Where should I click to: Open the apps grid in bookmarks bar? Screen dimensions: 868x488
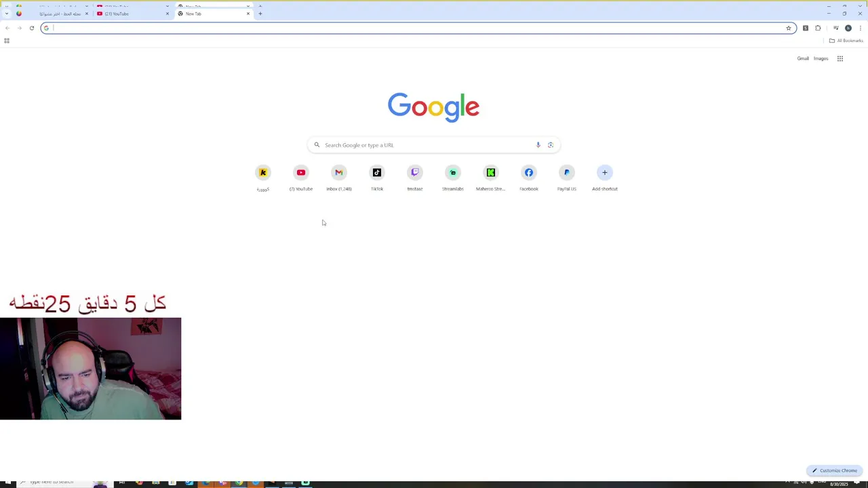pyautogui.click(x=7, y=41)
